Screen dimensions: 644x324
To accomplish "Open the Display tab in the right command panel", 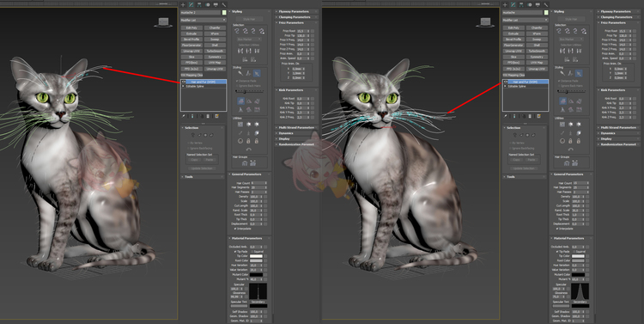I will point(538,4).
